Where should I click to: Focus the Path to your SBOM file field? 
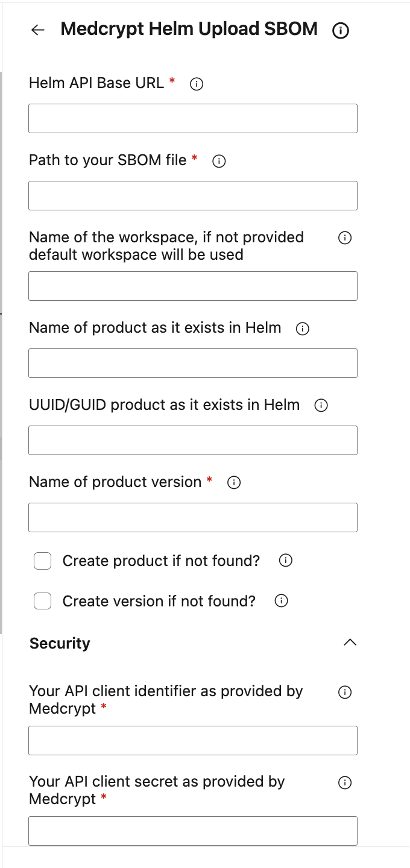point(192,195)
